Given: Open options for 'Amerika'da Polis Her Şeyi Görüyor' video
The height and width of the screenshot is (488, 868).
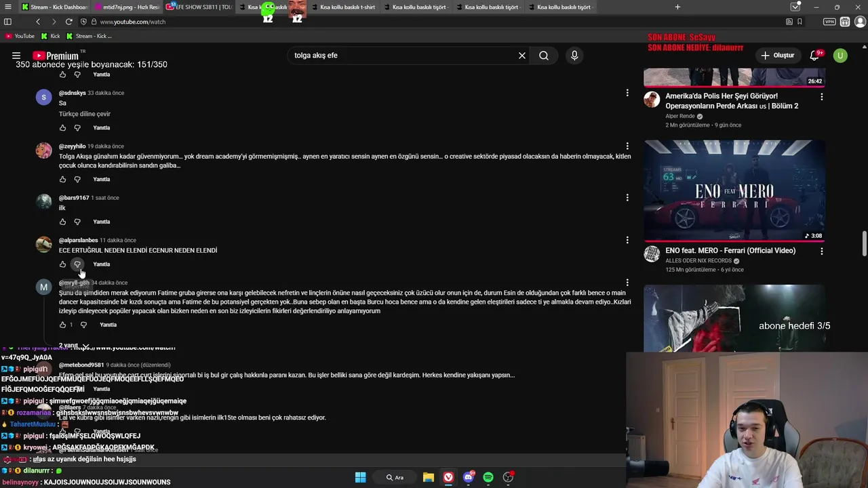Looking at the screenshot, I should pyautogui.click(x=822, y=97).
